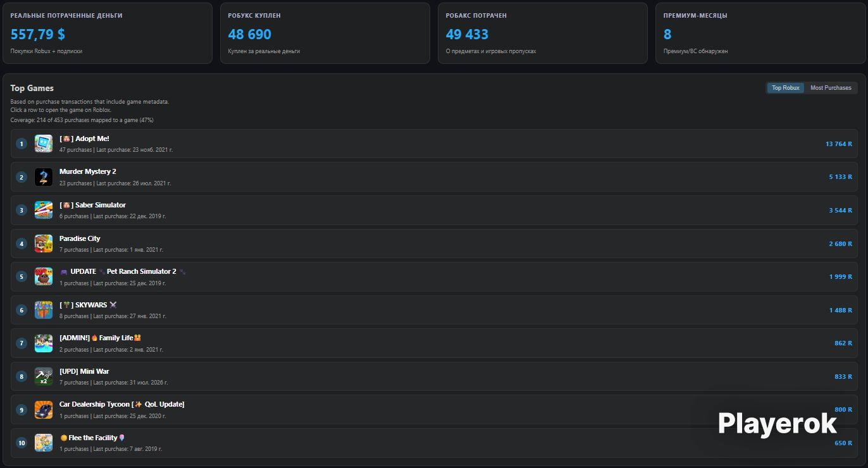Open the Car Dealership Tycoon title

click(x=122, y=404)
